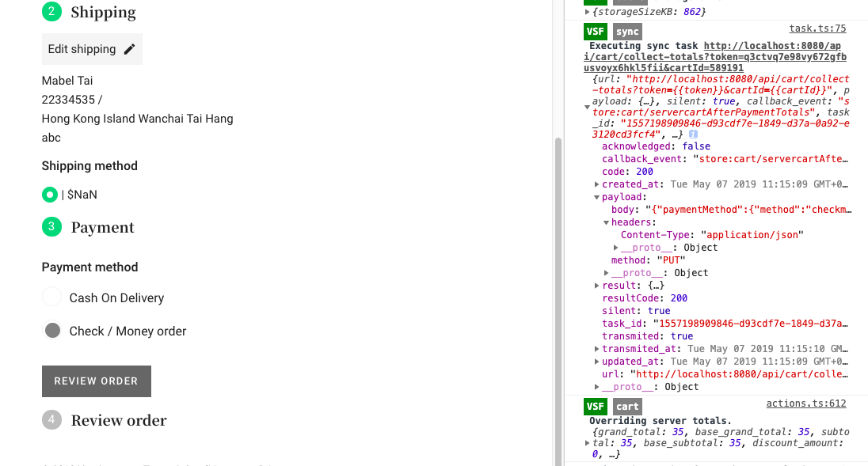Click the 'Overriding server totals.' message
This screenshot has height=466, width=868.
(x=661, y=421)
